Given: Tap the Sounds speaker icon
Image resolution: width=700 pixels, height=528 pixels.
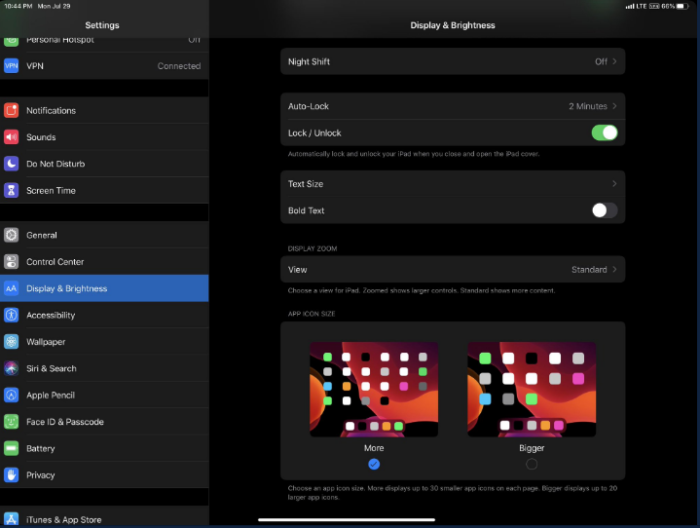Looking at the screenshot, I should coord(11,137).
